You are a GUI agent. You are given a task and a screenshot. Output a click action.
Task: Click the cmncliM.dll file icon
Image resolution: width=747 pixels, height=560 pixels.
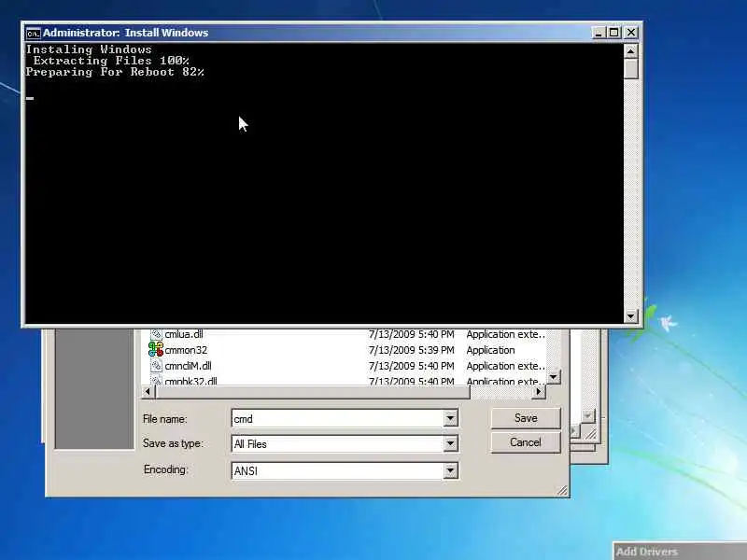pos(156,366)
